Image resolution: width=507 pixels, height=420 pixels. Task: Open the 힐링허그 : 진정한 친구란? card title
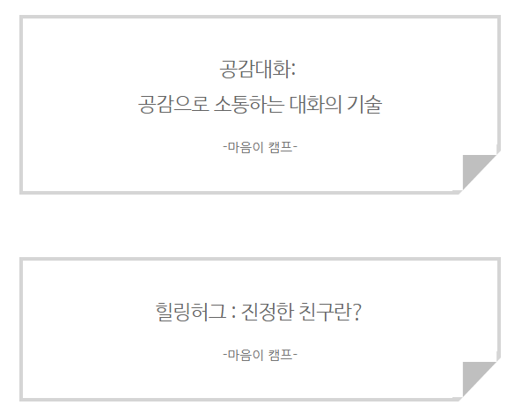[259, 312]
